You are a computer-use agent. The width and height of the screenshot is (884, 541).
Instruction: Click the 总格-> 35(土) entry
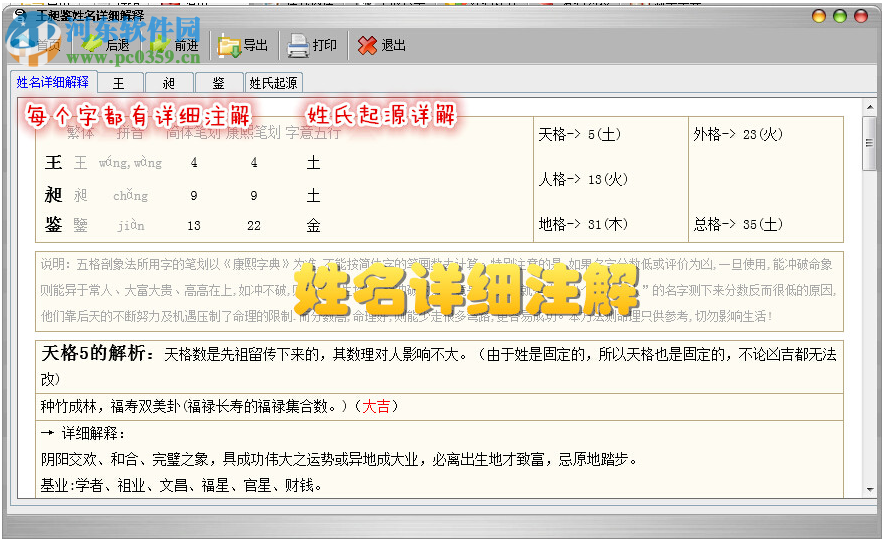point(738,224)
